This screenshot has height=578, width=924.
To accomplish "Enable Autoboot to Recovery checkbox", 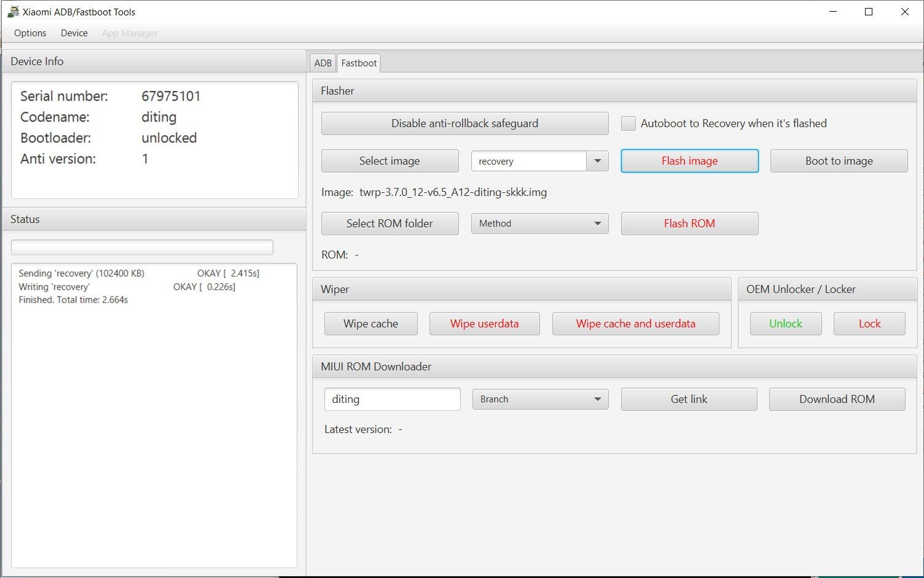I will pyautogui.click(x=628, y=123).
